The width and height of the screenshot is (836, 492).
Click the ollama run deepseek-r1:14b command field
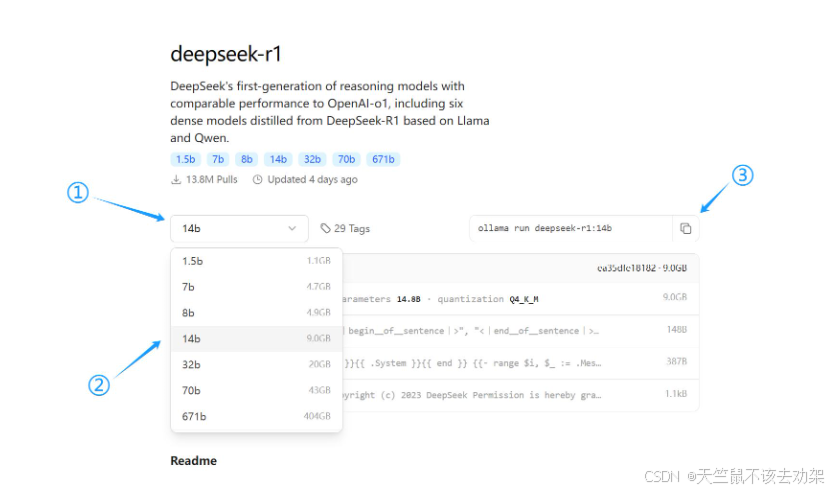(x=570, y=229)
